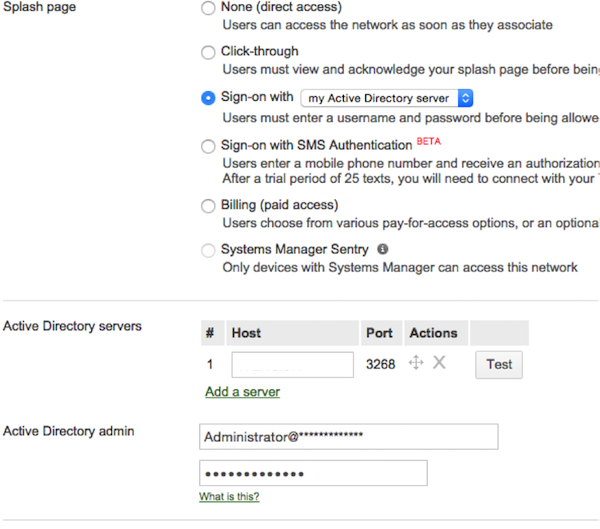Select the Systems Manager Sentry radio button
Image resolution: width=600 pixels, height=529 pixels.
tap(208, 250)
